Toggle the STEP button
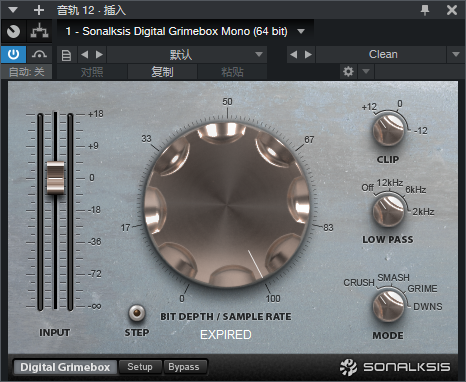The width and height of the screenshot is (466, 382). [x=137, y=313]
